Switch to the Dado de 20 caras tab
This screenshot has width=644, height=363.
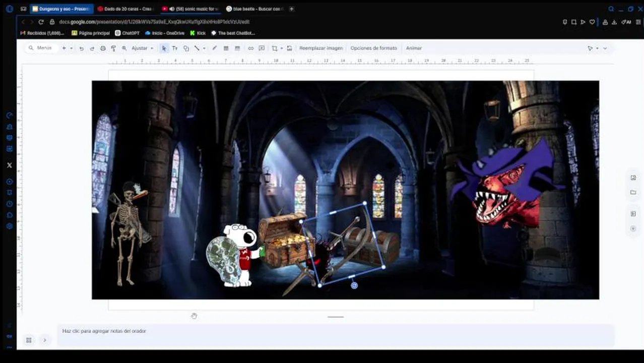pyautogui.click(x=126, y=9)
